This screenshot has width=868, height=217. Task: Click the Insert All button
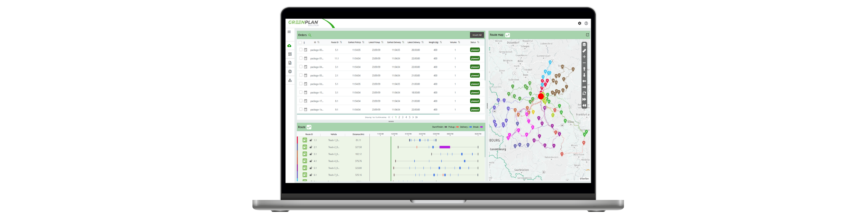[x=477, y=35]
